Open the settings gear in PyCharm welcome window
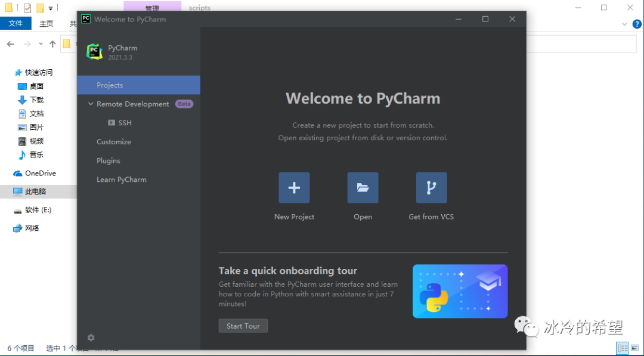644x356 pixels. [x=91, y=338]
